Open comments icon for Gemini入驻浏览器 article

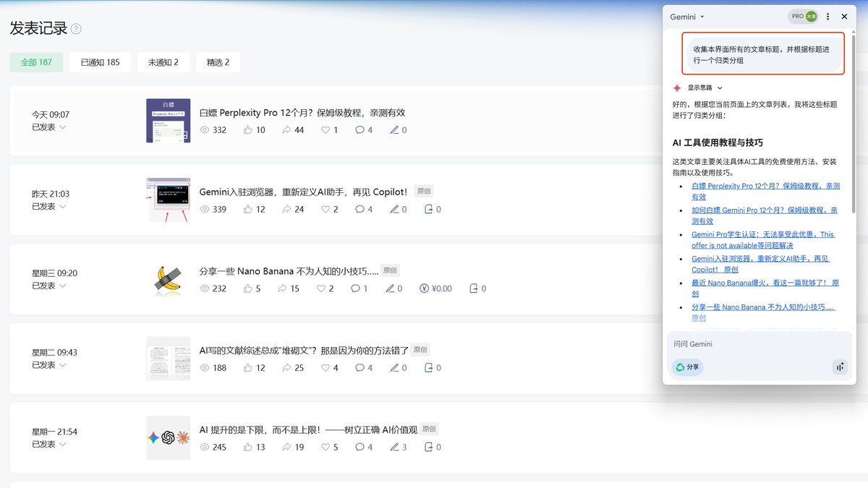(x=359, y=210)
